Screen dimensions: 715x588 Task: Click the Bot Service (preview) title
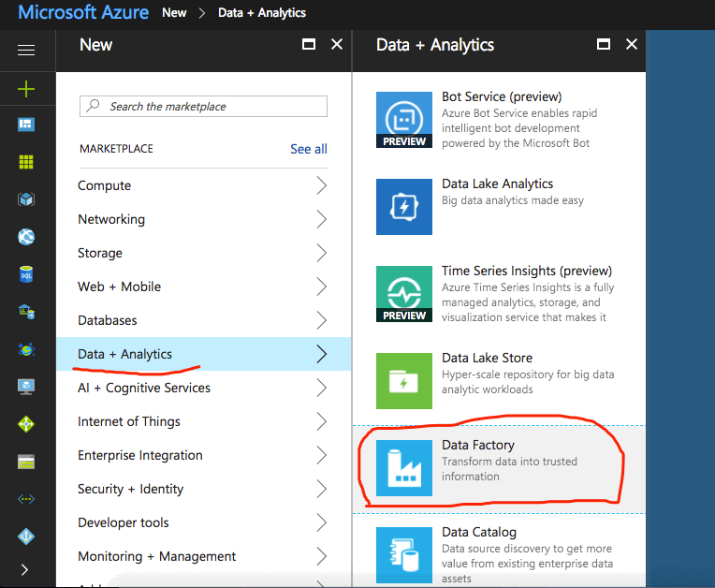(x=502, y=96)
